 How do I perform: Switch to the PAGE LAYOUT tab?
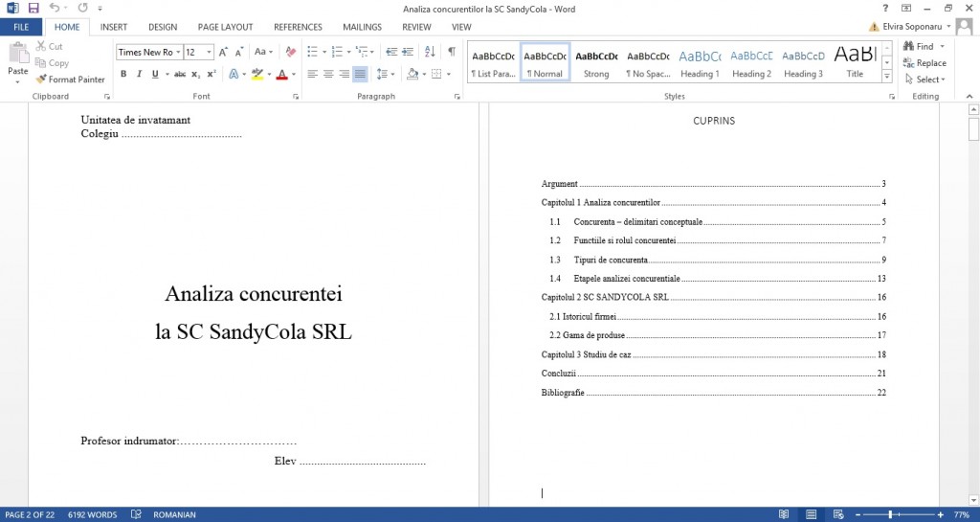click(x=225, y=27)
